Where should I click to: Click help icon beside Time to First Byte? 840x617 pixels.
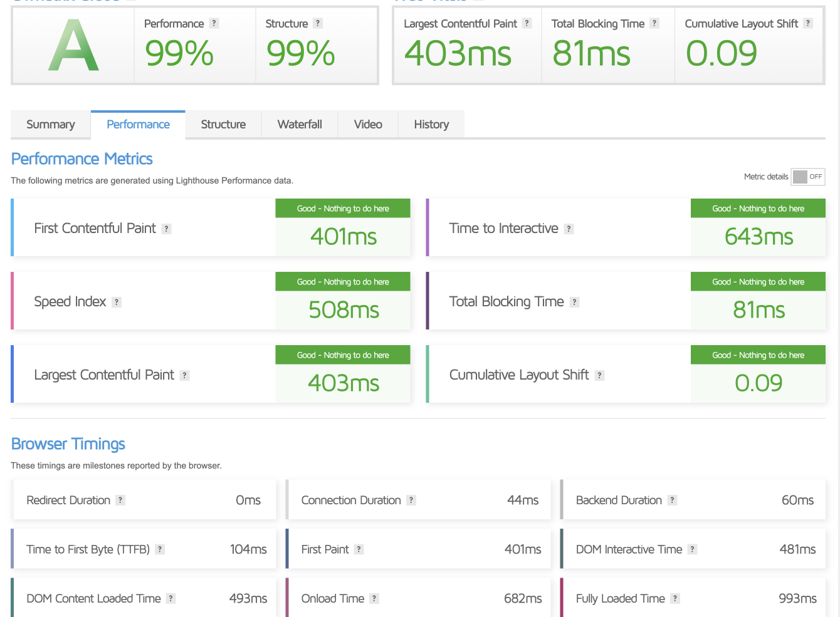[160, 549]
